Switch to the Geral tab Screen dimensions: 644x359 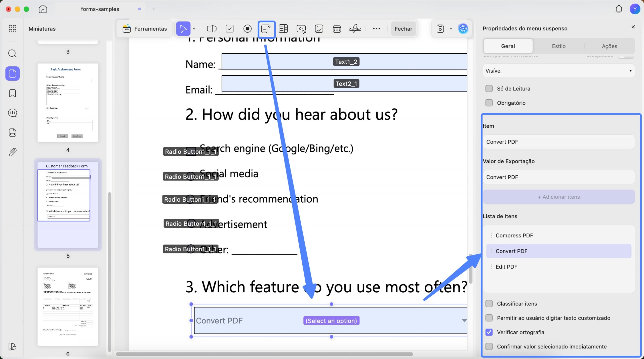pyautogui.click(x=508, y=46)
